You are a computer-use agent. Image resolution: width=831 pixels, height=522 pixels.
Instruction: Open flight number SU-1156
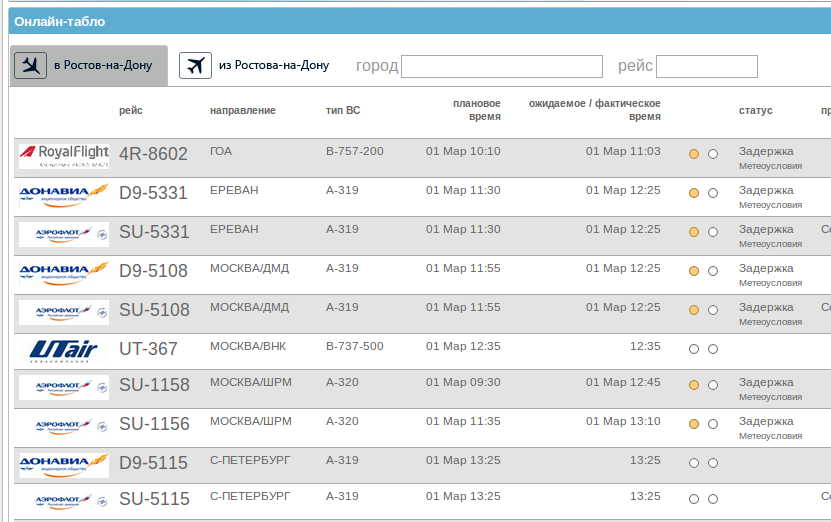coord(154,424)
